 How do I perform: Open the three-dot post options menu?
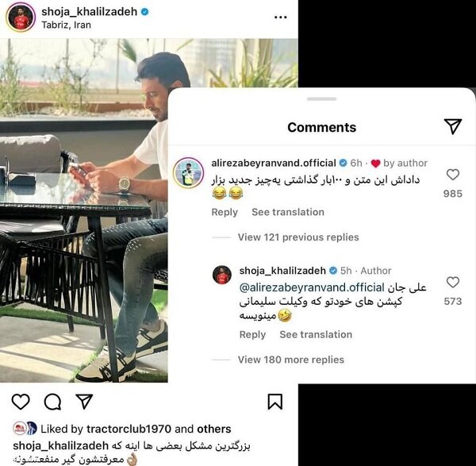pos(281,17)
